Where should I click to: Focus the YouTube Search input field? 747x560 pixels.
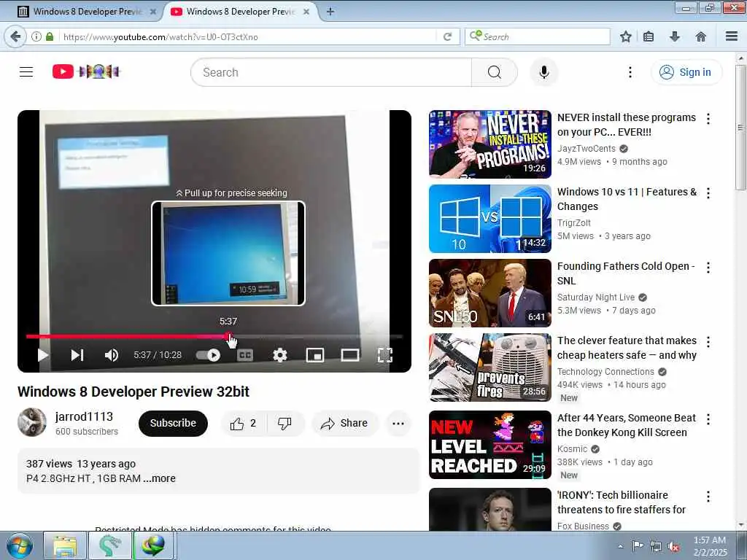click(x=331, y=72)
